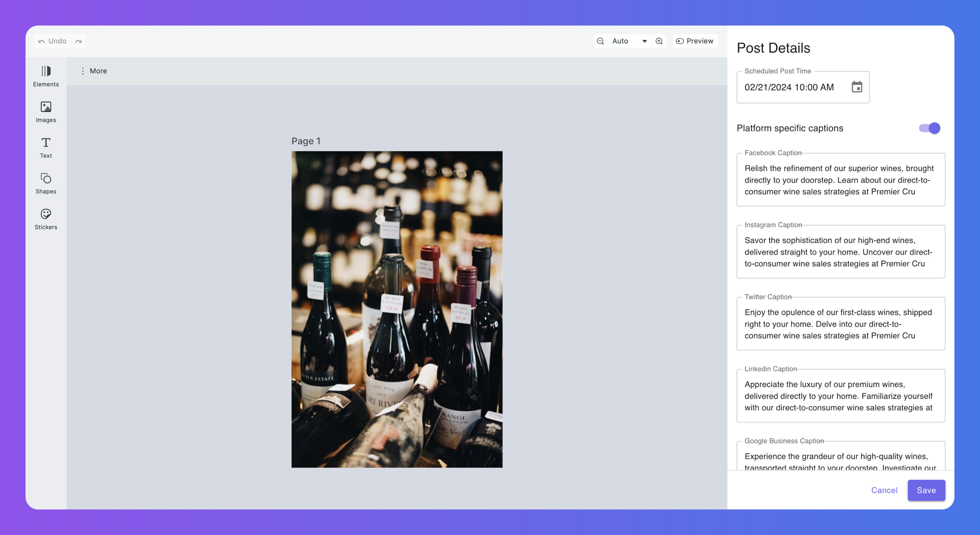This screenshot has width=980, height=535.
Task: Click the zoom in magnifier icon
Action: 659,41
